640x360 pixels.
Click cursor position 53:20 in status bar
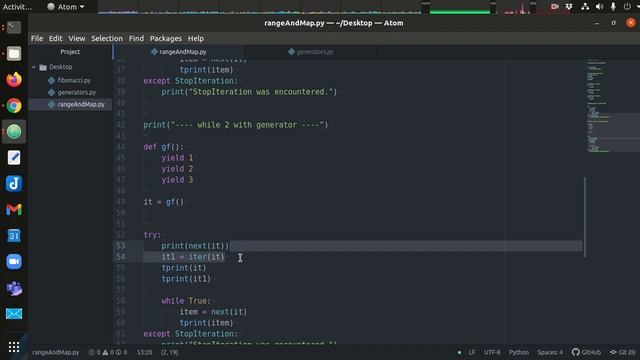tap(144, 352)
